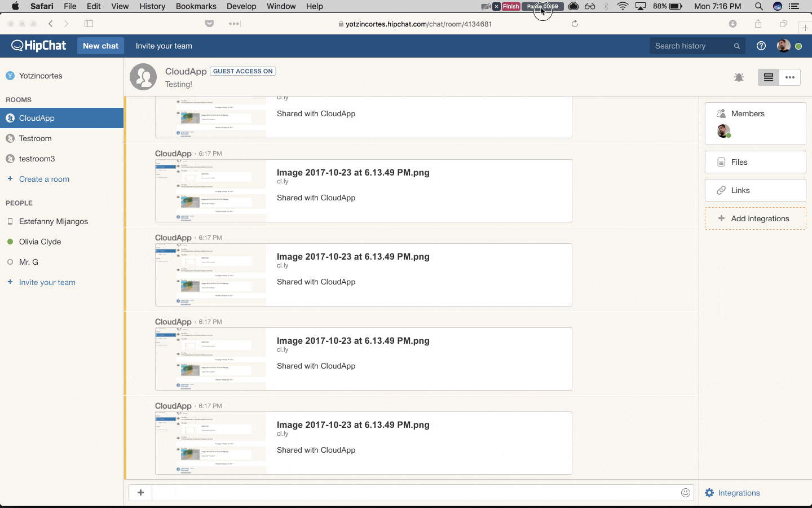812x508 pixels.
Task: Click the Apple menu
Action: tap(15, 6)
